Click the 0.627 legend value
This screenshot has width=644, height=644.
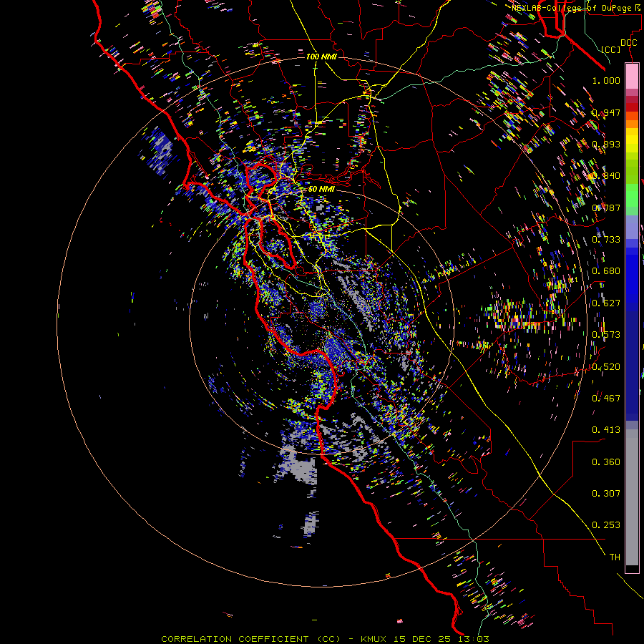point(606,303)
